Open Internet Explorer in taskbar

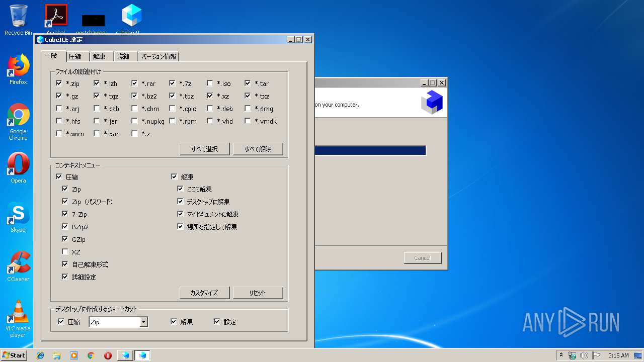(40, 355)
